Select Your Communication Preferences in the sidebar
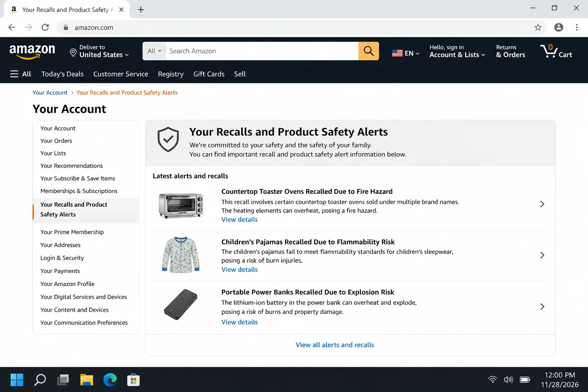Viewport: 588px width, 392px height. pyautogui.click(x=84, y=323)
